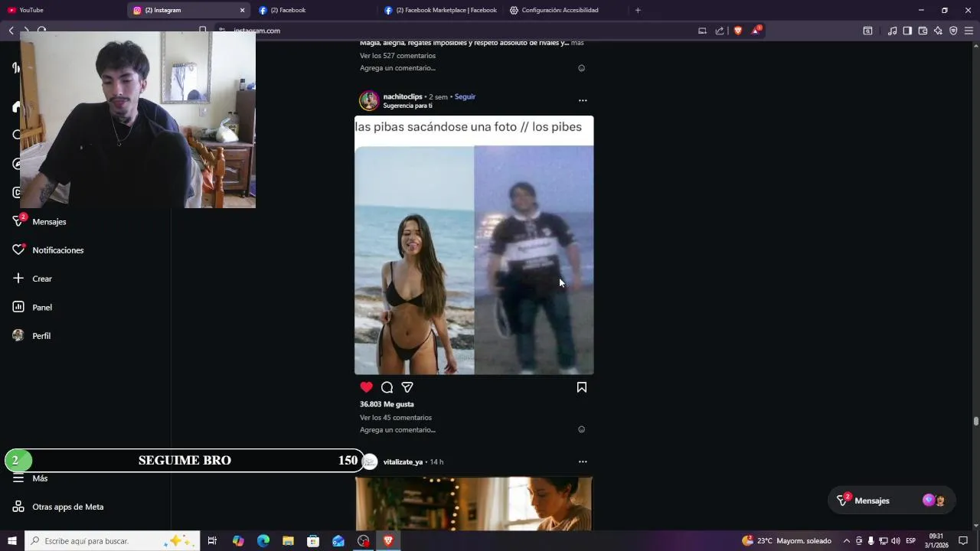This screenshot has width=980, height=551.
Task: Like the nachitoclips post with heart icon
Action: 366,387
